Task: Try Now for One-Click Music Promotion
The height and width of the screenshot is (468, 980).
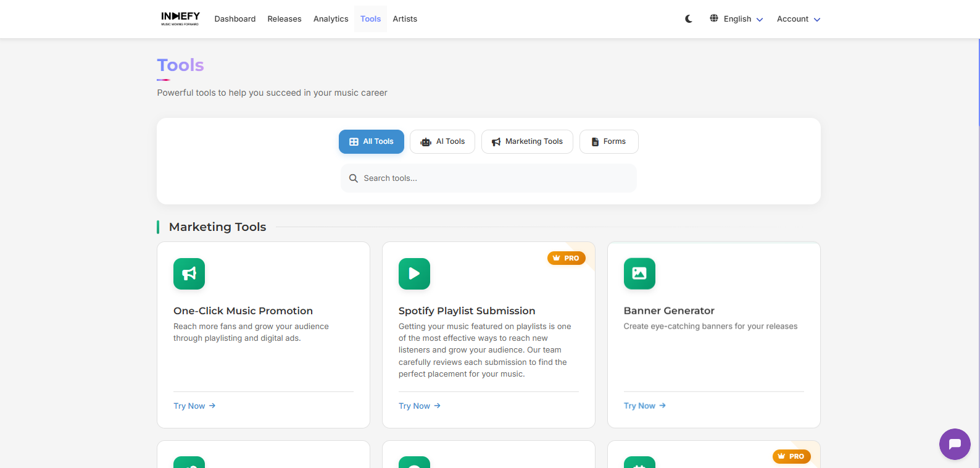Action: click(194, 406)
